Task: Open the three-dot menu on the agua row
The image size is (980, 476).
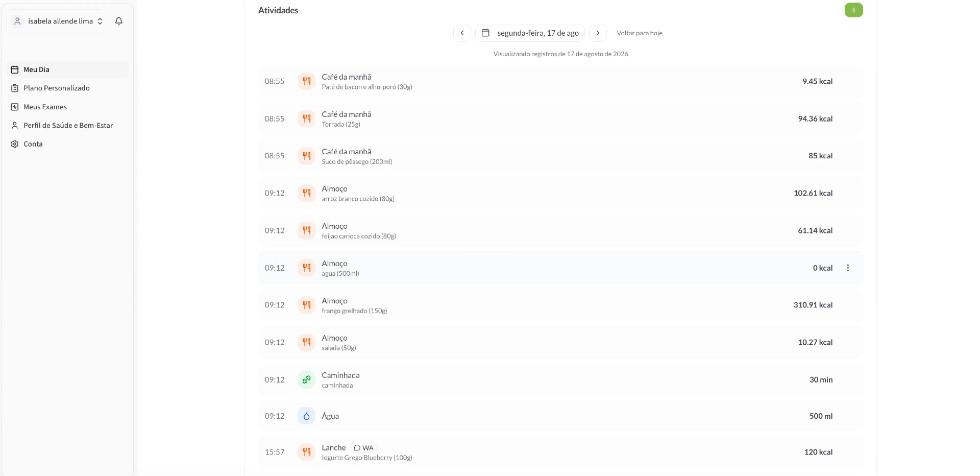Action: pyautogui.click(x=848, y=268)
